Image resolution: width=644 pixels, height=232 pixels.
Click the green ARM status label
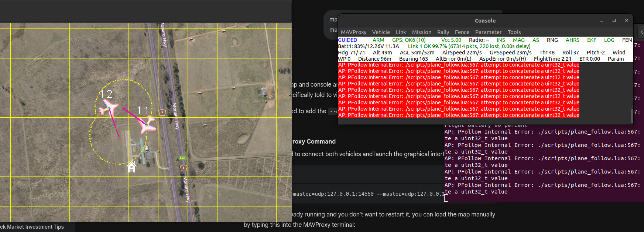378,40
